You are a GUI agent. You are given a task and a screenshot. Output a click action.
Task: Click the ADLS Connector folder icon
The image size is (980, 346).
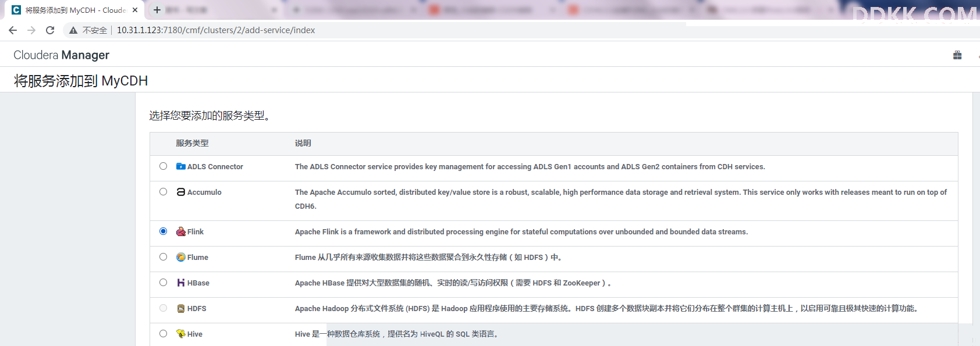(181, 166)
